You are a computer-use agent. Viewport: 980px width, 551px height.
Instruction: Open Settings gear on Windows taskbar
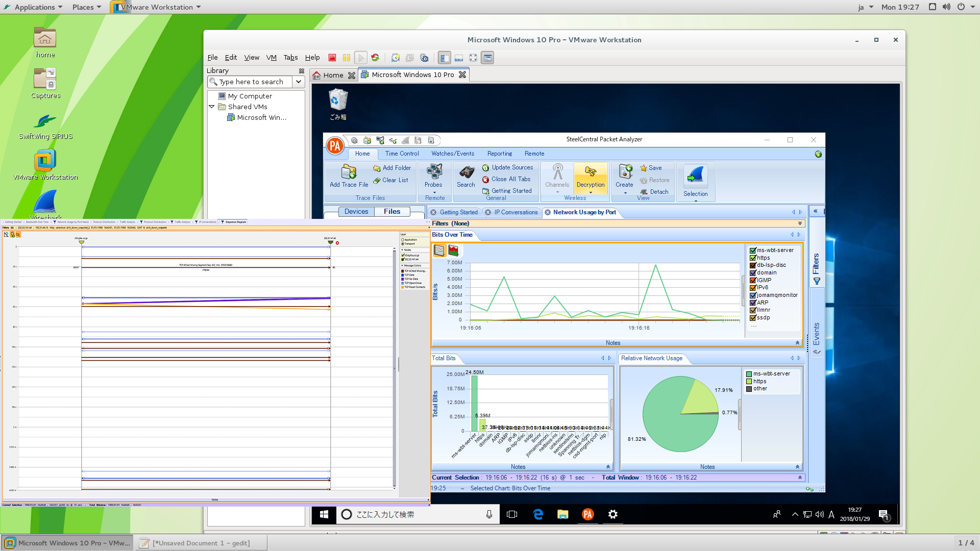pyautogui.click(x=613, y=514)
